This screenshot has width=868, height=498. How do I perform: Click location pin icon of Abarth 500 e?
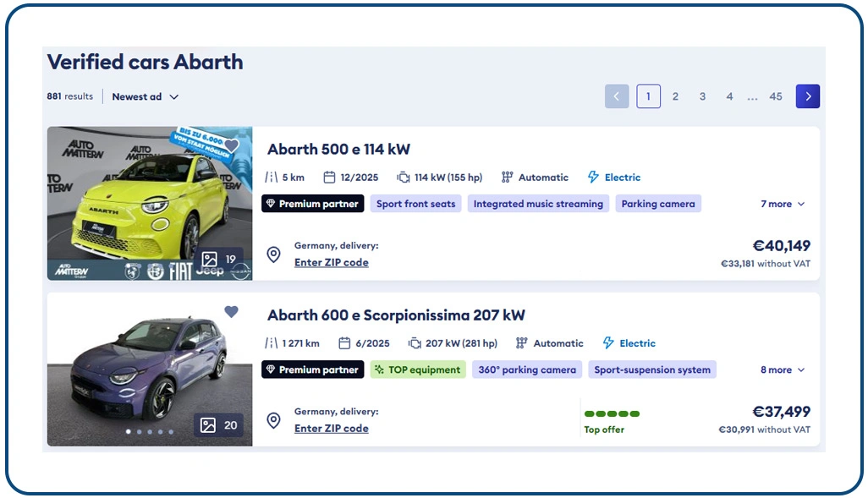pos(273,254)
